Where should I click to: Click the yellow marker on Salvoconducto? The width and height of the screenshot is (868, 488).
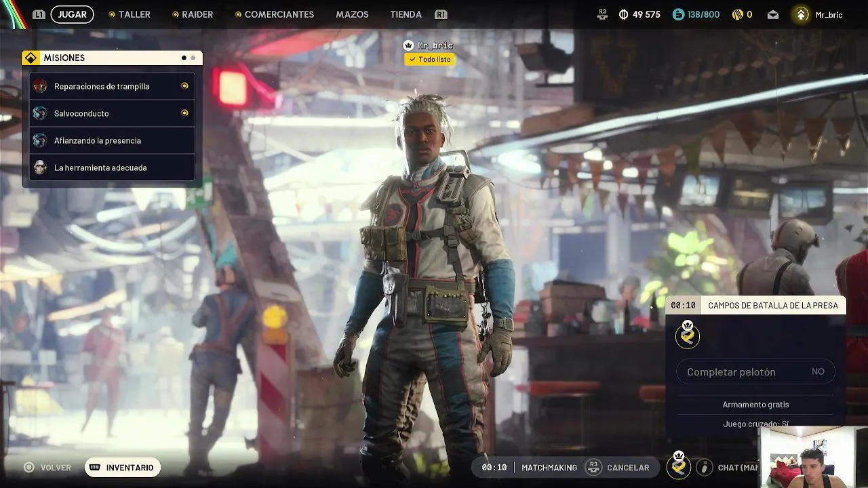(184, 113)
